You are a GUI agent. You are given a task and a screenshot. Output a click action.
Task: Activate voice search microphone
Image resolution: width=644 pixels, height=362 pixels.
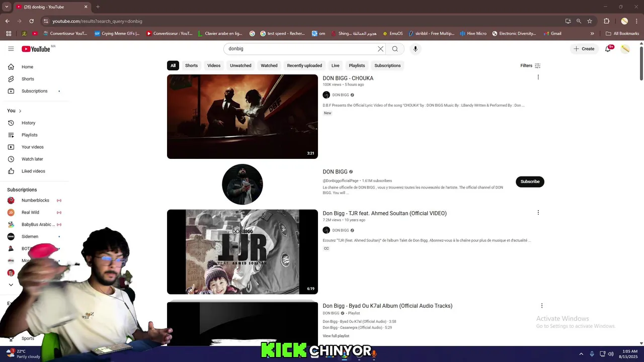(x=415, y=49)
